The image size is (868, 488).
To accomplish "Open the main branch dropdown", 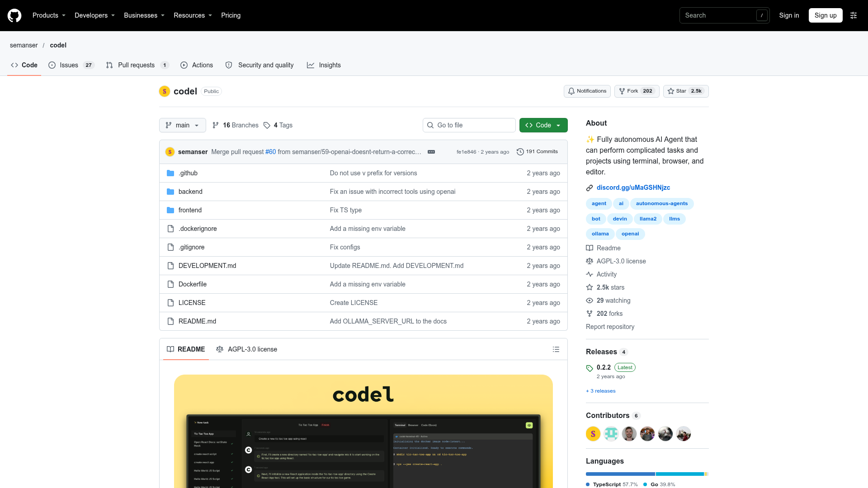I will (183, 125).
